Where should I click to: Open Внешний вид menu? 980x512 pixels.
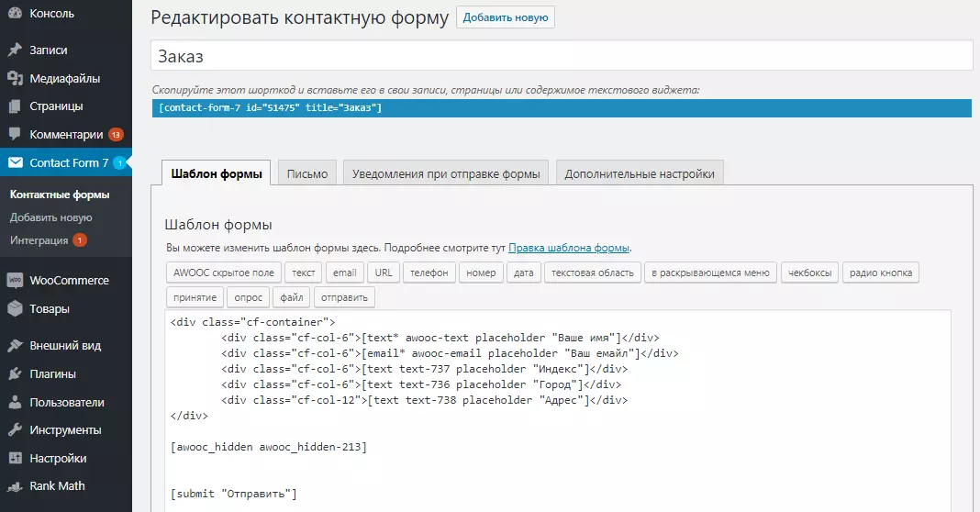[x=66, y=345]
